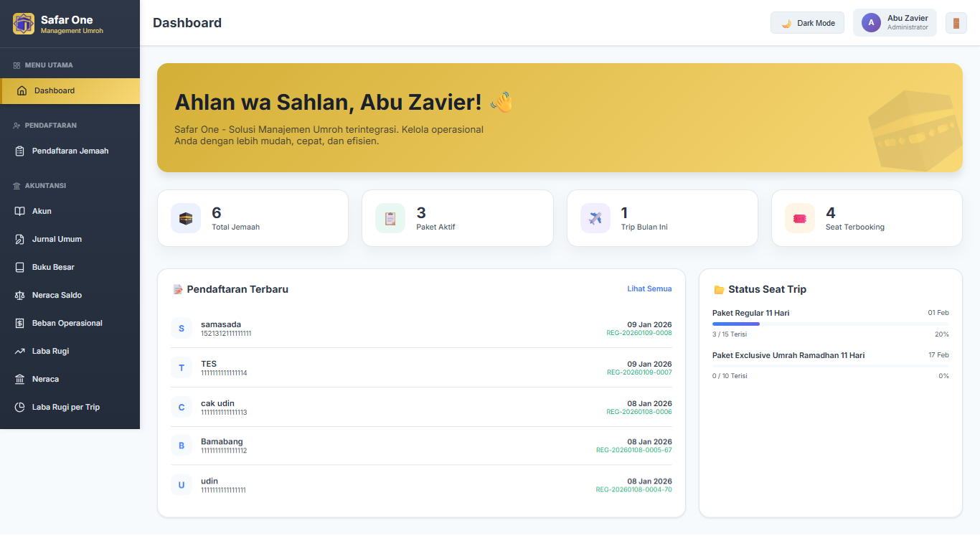Open the Abu Zavier administrator profile menu
Image resolution: width=980 pixels, height=536 pixels.
(x=894, y=23)
